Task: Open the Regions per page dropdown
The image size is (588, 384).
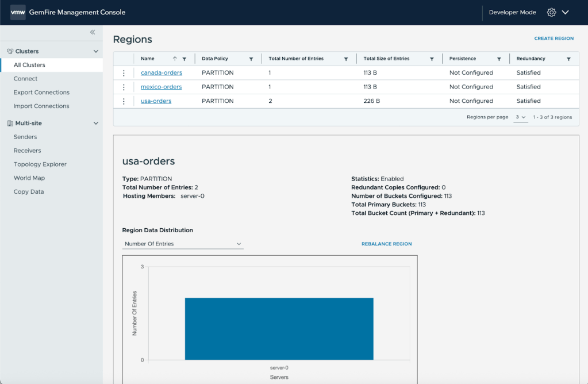Action: pos(520,117)
